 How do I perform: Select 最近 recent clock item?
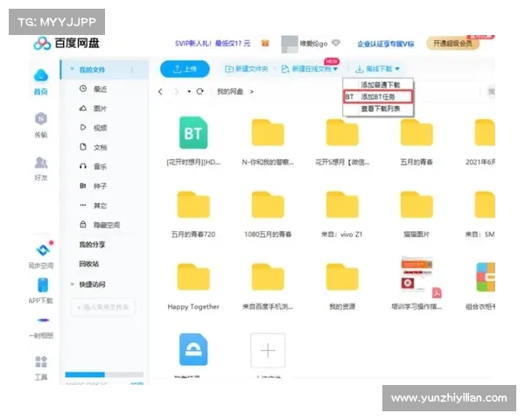point(93,88)
